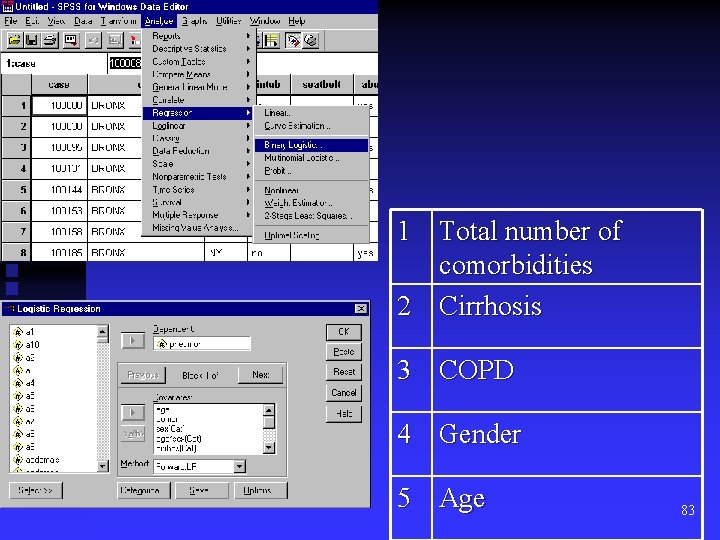
Task: Click the SPSS Data Editor title-bar icon
Action: point(7,6)
